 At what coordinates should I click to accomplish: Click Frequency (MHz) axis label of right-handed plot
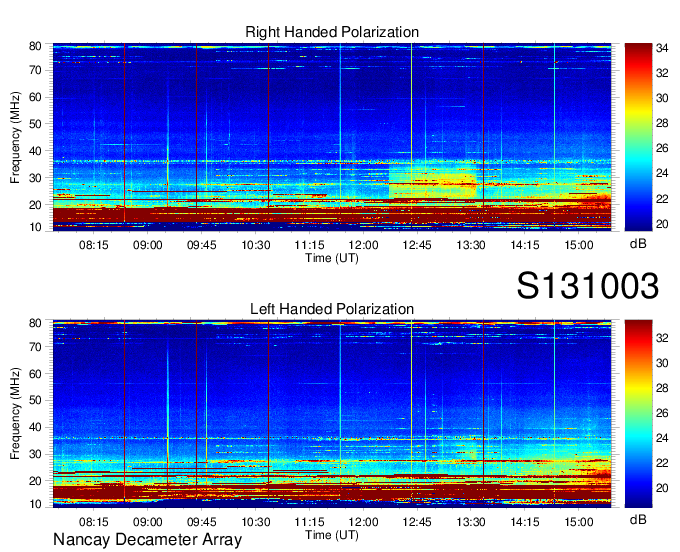point(15,137)
